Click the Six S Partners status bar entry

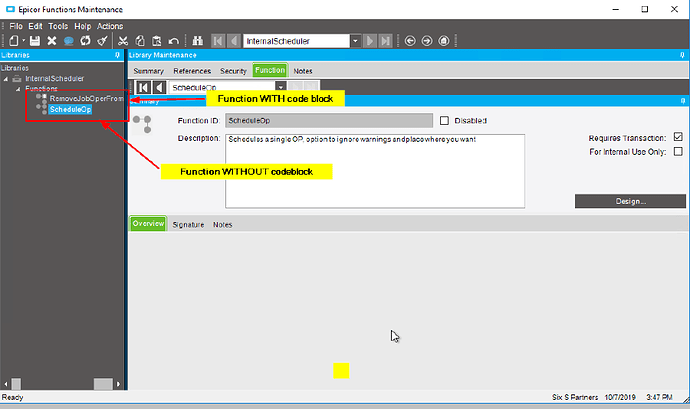coord(575,397)
